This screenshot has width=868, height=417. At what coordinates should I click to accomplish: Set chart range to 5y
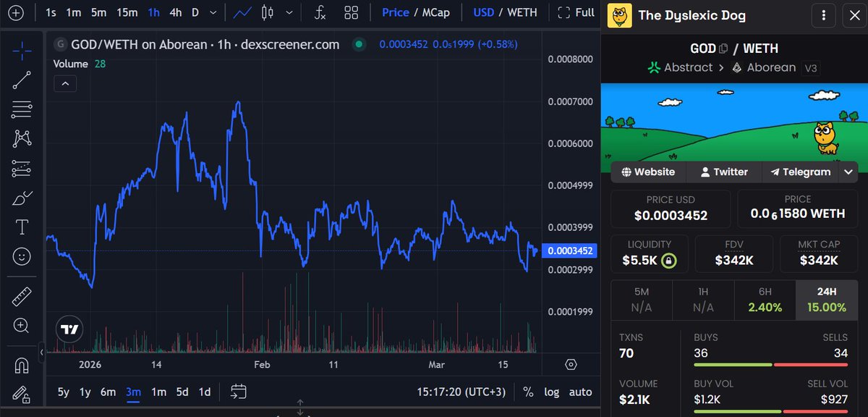[64, 392]
